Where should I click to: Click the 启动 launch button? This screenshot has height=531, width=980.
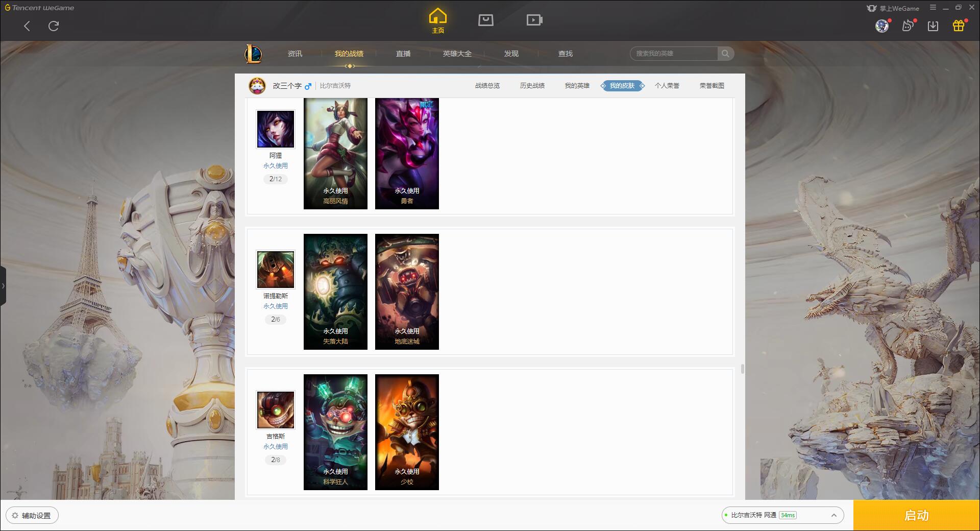[x=916, y=516]
